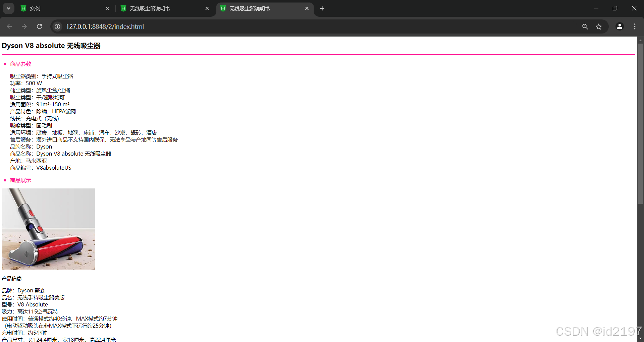Open a new browser tab
Viewport: 644px width, 342px height.
tap(322, 8)
